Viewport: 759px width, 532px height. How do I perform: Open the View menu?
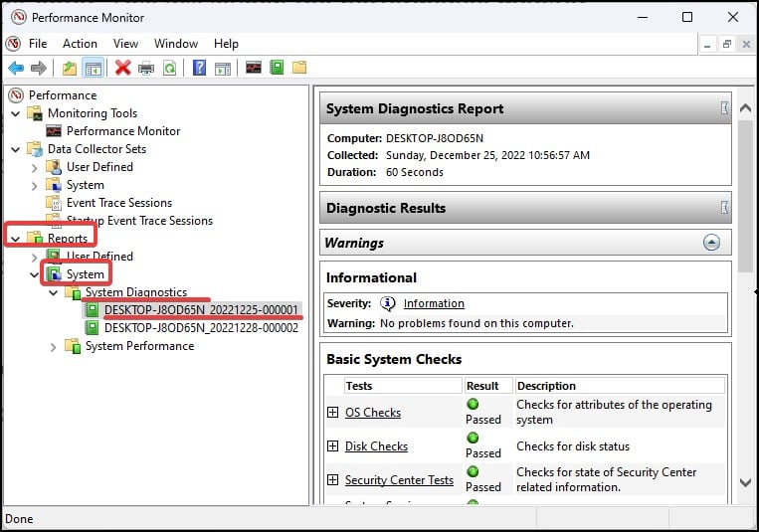click(125, 44)
